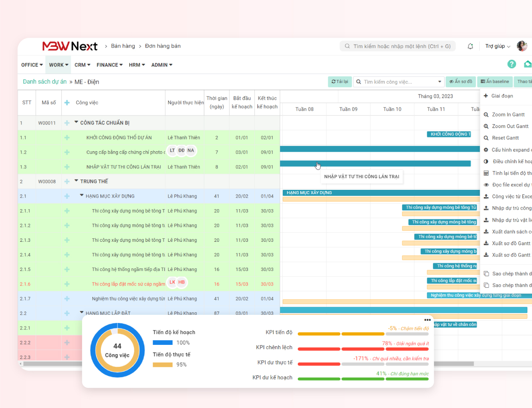Screen dimensions: 532x408
Task: Toggle Ẩn sơ đồ to hide chart
Action: click(x=460, y=82)
